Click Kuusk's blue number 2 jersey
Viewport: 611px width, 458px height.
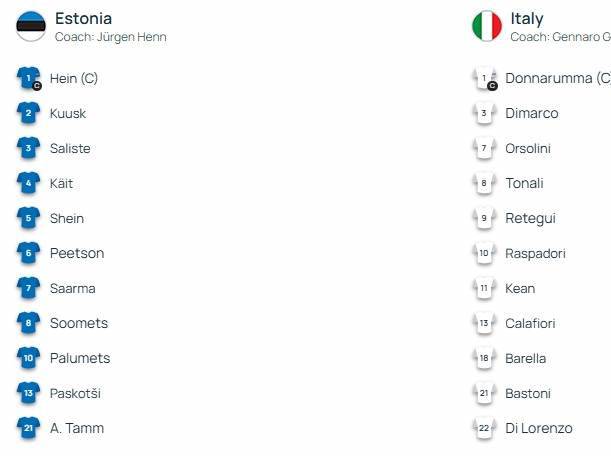pyautogui.click(x=29, y=113)
